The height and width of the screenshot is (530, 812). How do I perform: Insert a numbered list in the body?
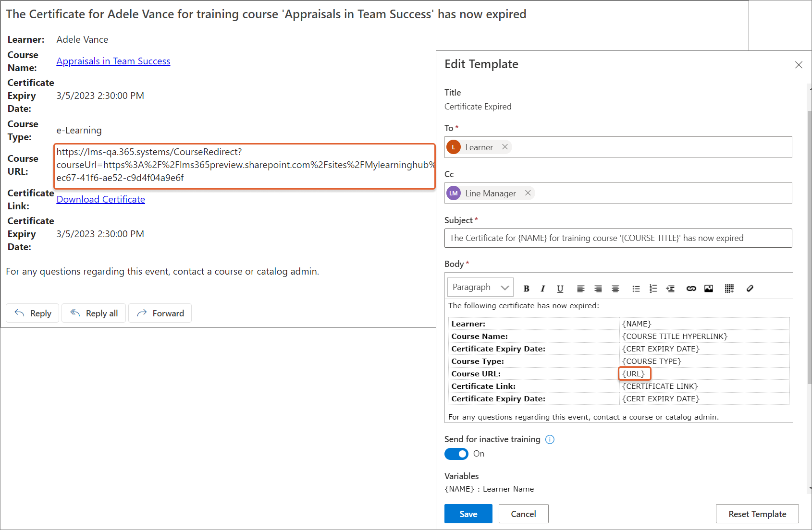653,289
